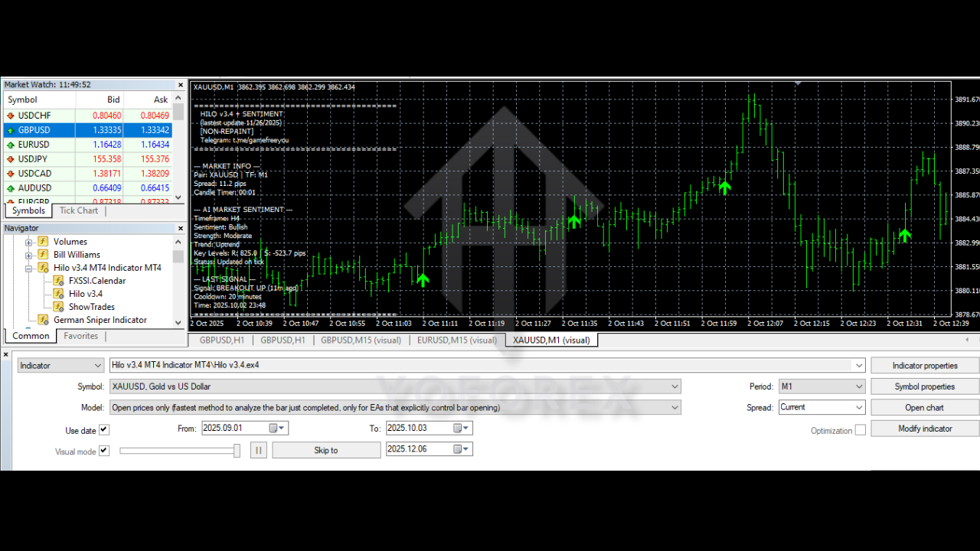Click the Indicator properties button
The width and height of the screenshot is (980, 551).
pos(924,365)
